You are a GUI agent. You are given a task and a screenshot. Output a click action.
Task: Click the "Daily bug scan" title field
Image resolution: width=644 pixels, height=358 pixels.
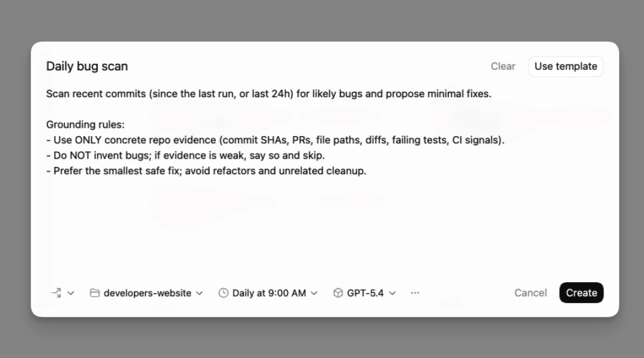point(87,66)
